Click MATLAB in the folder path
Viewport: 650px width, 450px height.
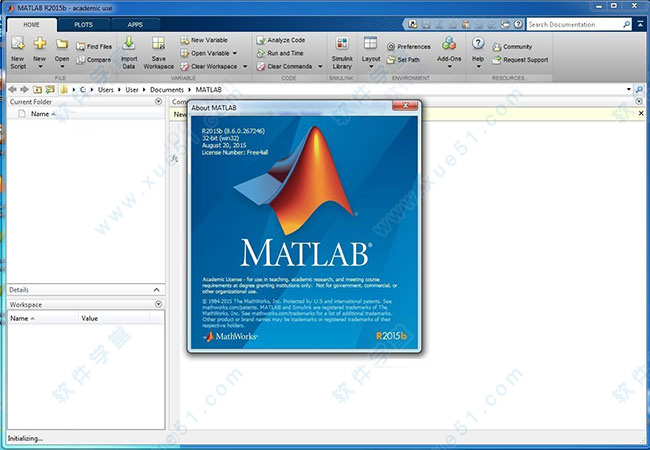tap(209, 90)
